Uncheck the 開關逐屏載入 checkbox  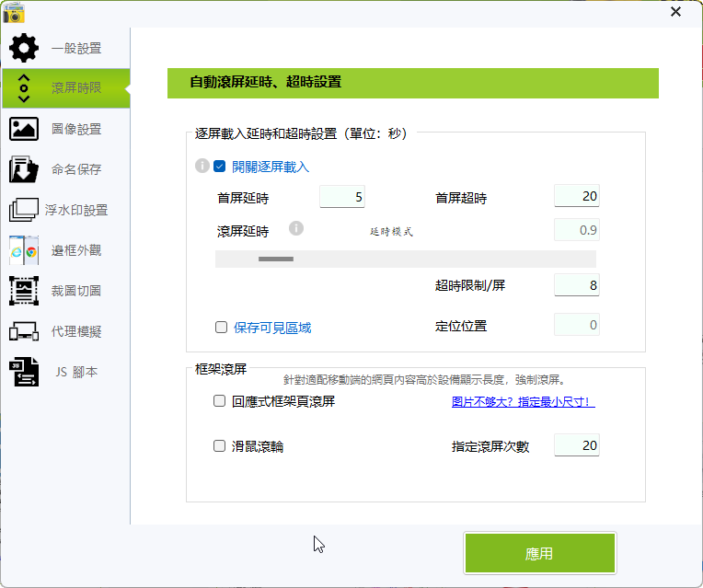[220, 167]
